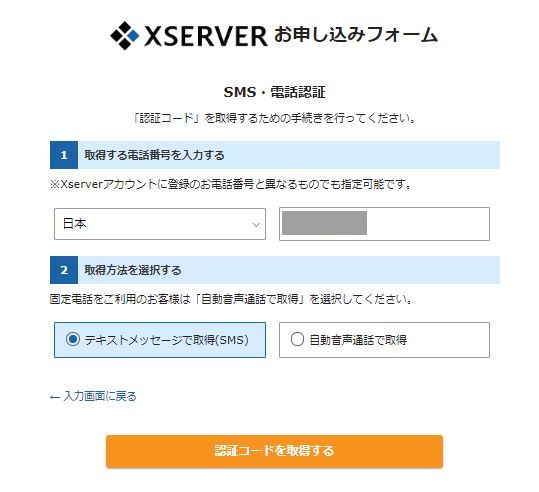Click the step 1 number badge
Viewport: 539px width, 492px height.
64,155
